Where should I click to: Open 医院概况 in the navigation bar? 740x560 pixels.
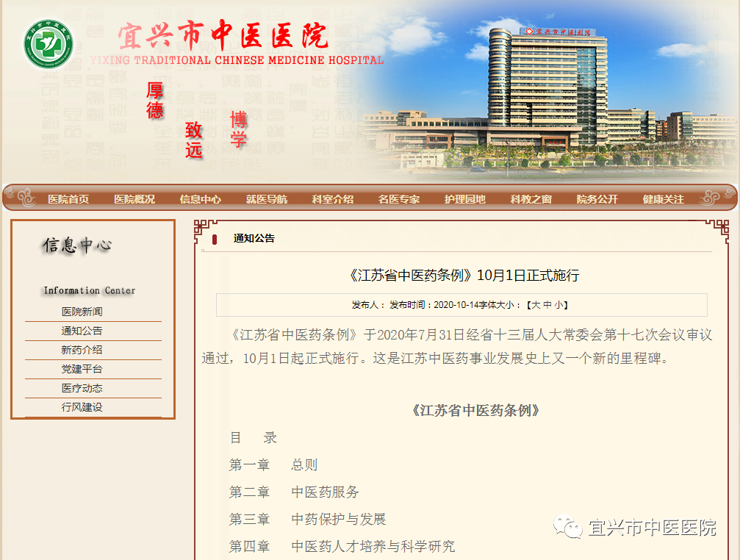134,199
